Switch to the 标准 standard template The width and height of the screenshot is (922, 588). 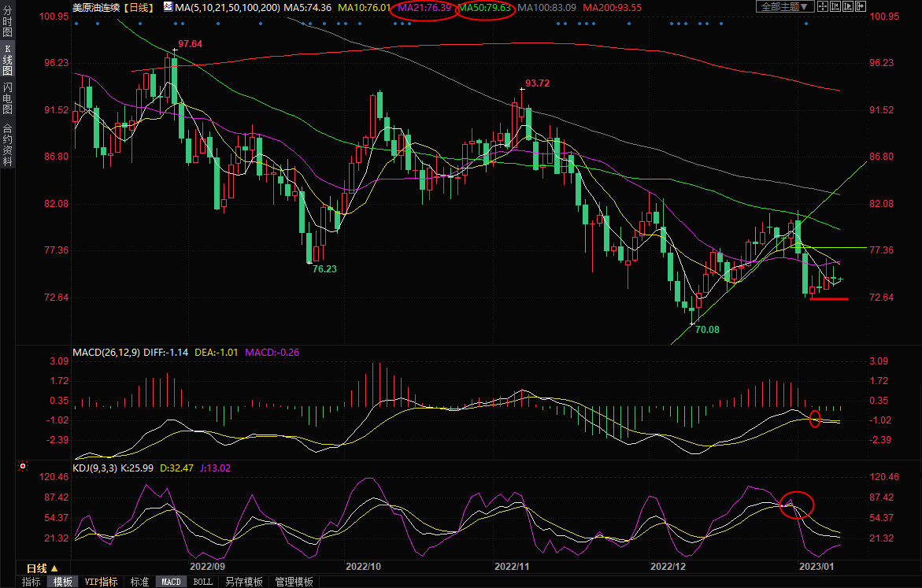pos(139,582)
